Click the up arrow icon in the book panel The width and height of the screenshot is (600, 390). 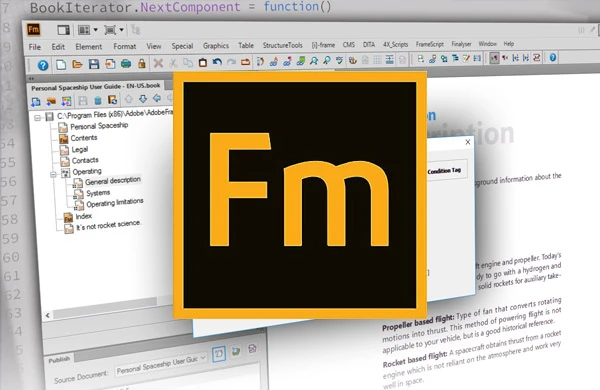tap(129, 99)
